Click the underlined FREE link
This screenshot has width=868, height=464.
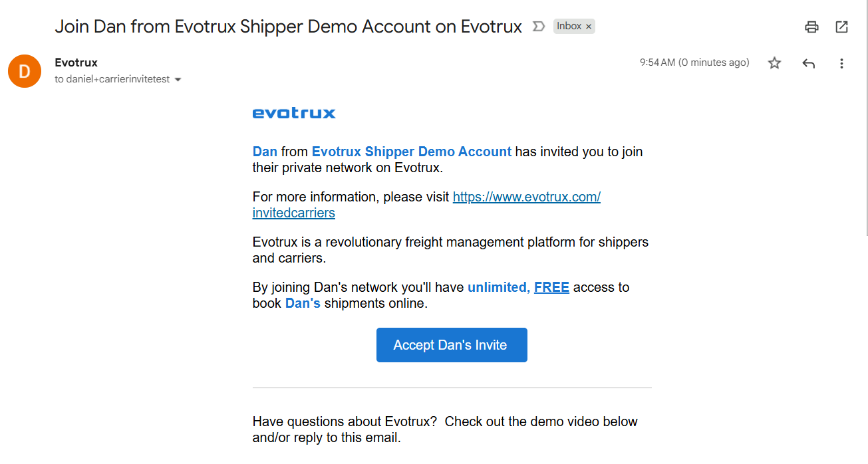551,287
